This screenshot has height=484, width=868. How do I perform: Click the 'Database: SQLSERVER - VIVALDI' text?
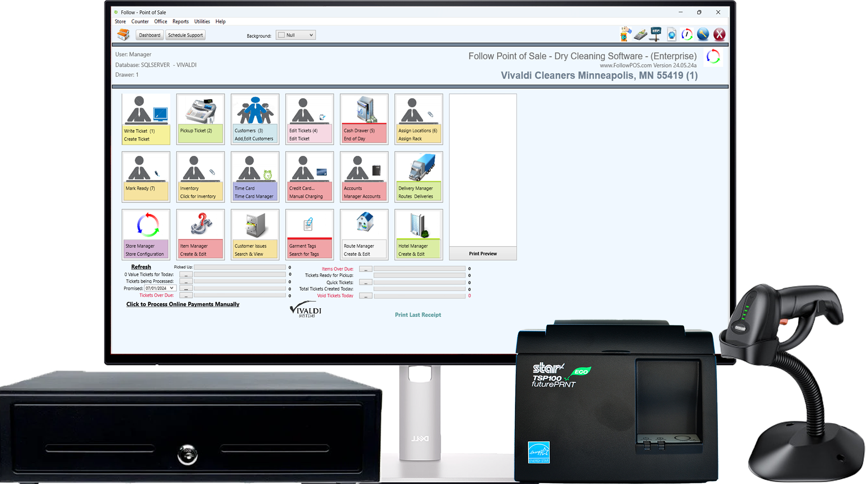(156, 65)
